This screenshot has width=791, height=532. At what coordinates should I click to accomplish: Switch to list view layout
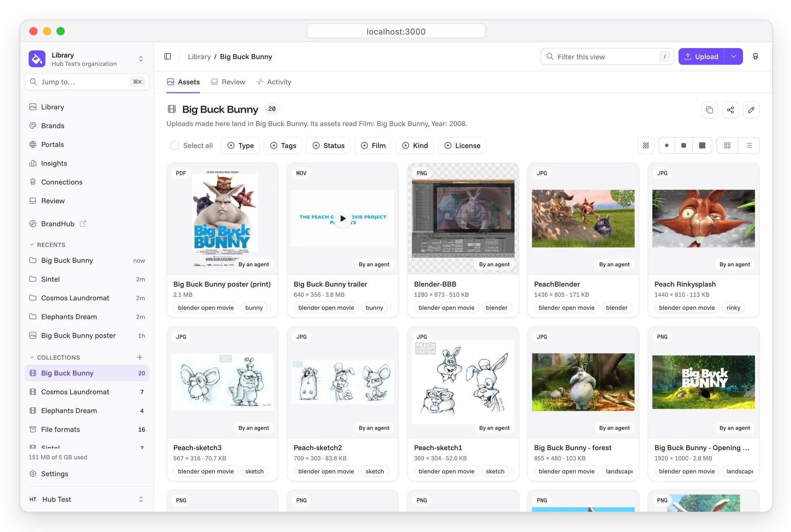coord(749,145)
